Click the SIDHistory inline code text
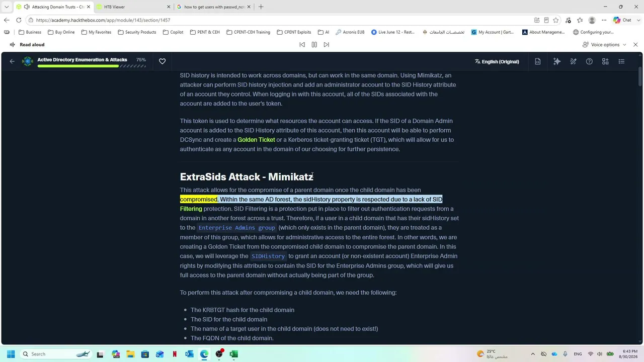The height and width of the screenshot is (362, 644). click(268, 256)
